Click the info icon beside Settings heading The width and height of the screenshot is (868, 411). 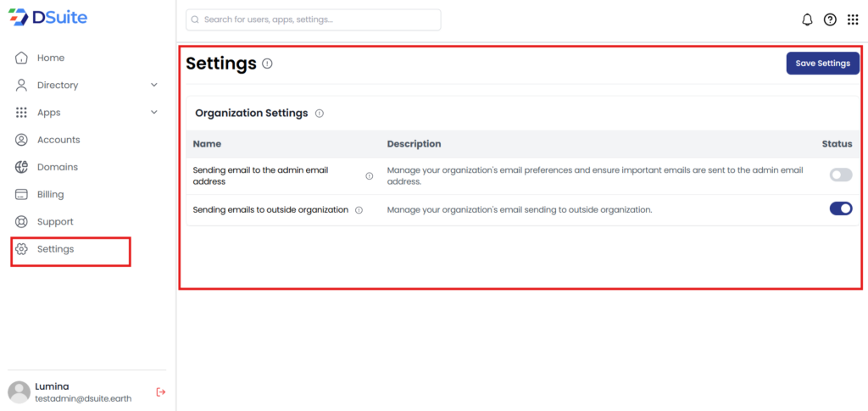point(267,64)
